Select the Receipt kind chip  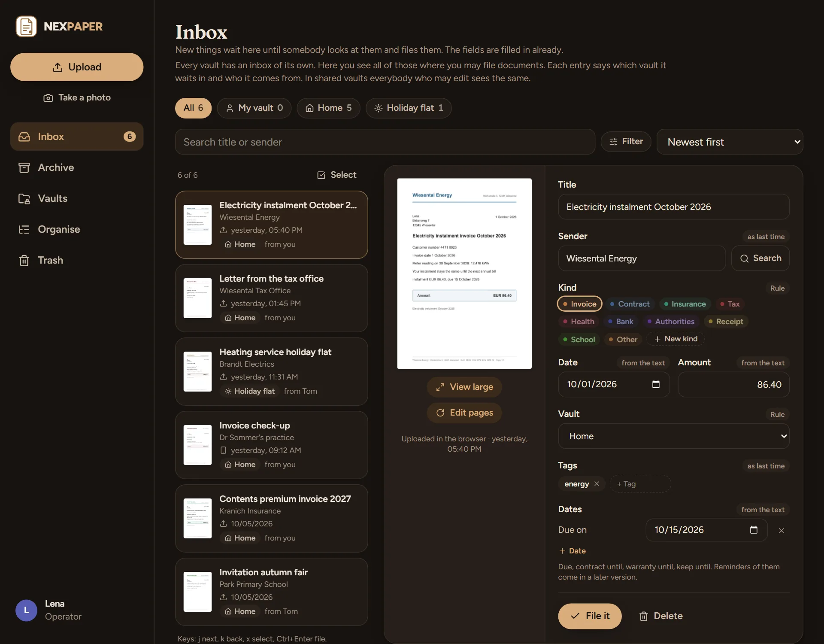tap(726, 322)
